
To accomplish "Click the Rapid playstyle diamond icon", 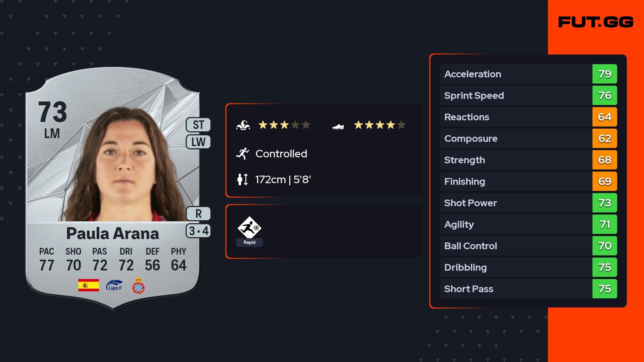I will point(249,228).
